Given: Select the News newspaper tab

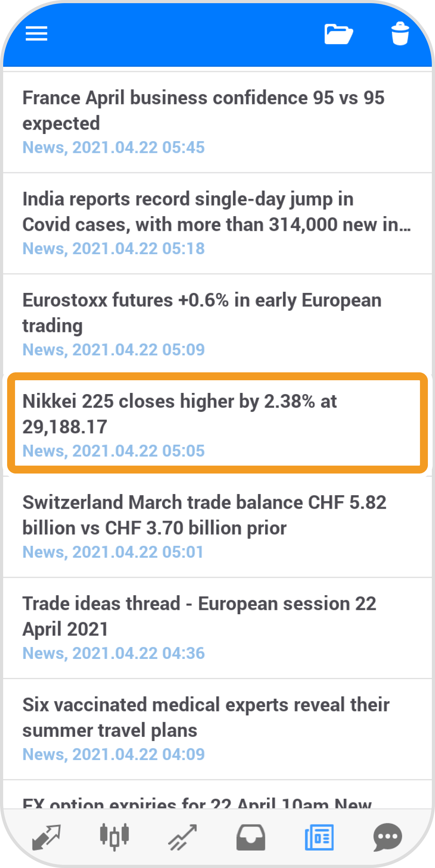Looking at the screenshot, I should (319, 837).
